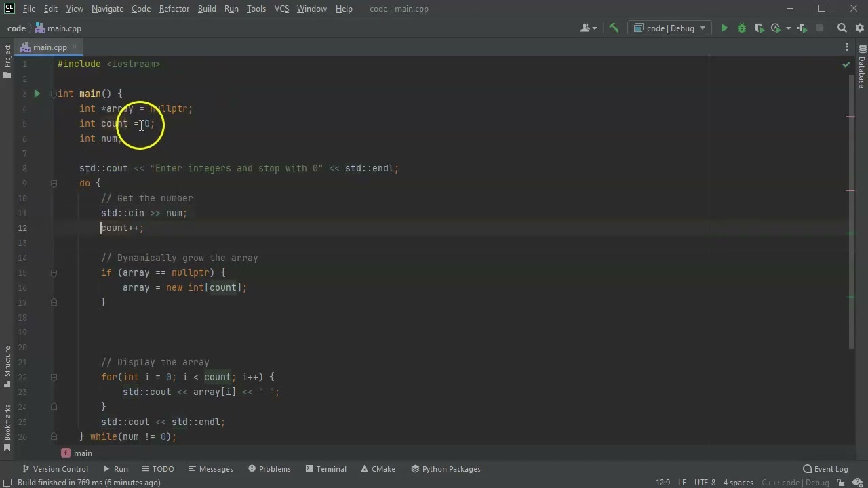Click main.cpp in the navigation bar
868x488 pixels.
[58, 28]
